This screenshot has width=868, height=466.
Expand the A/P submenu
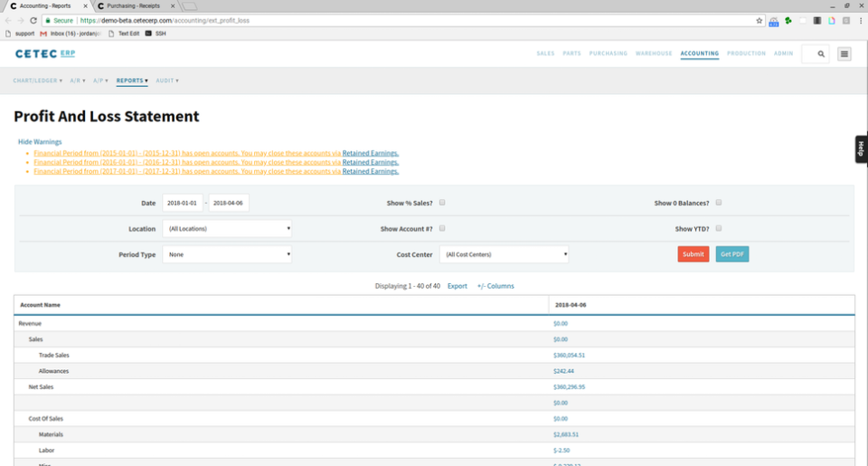[x=100, y=81]
